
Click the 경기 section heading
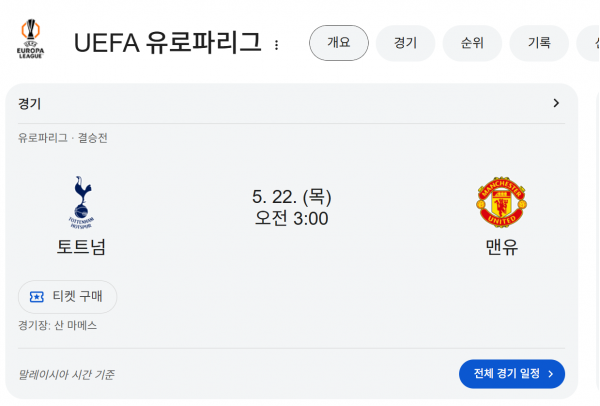pyautogui.click(x=29, y=104)
